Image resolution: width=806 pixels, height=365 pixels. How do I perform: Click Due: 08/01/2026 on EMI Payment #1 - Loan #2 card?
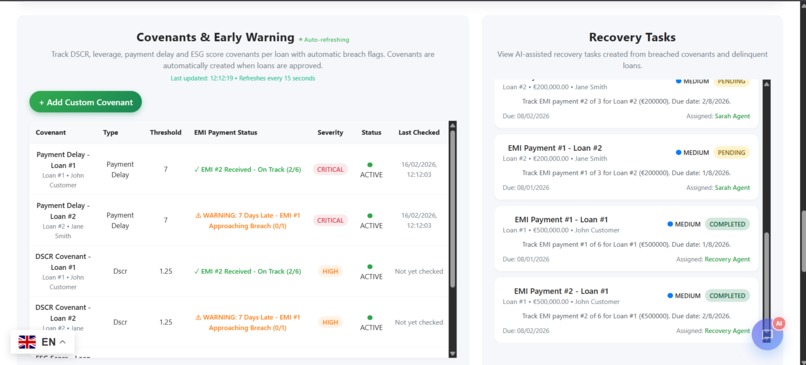pyautogui.click(x=526, y=188)
